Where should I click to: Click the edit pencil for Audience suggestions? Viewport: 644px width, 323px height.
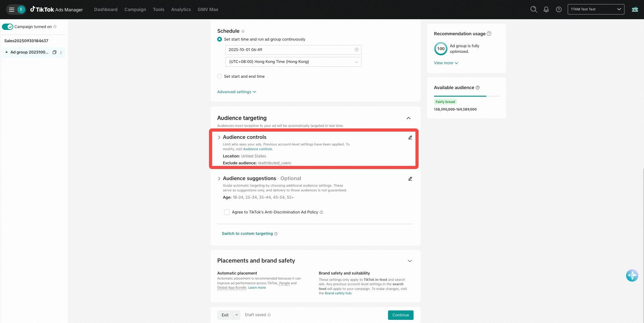coord(410,179)
